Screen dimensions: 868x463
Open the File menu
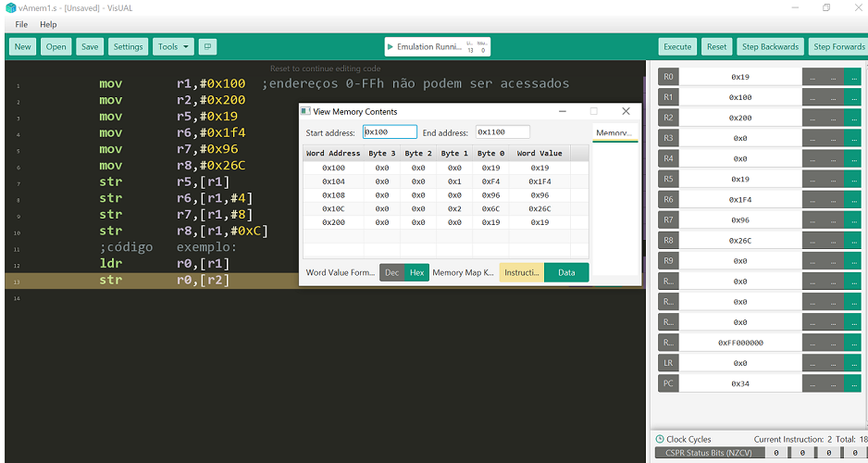coord(20,24)
